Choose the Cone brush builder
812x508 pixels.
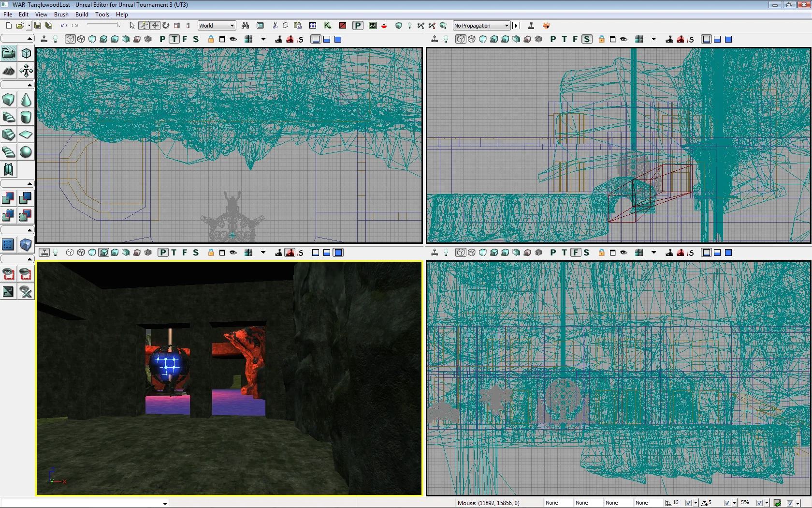pyautogui.click(x=26, y=100)
